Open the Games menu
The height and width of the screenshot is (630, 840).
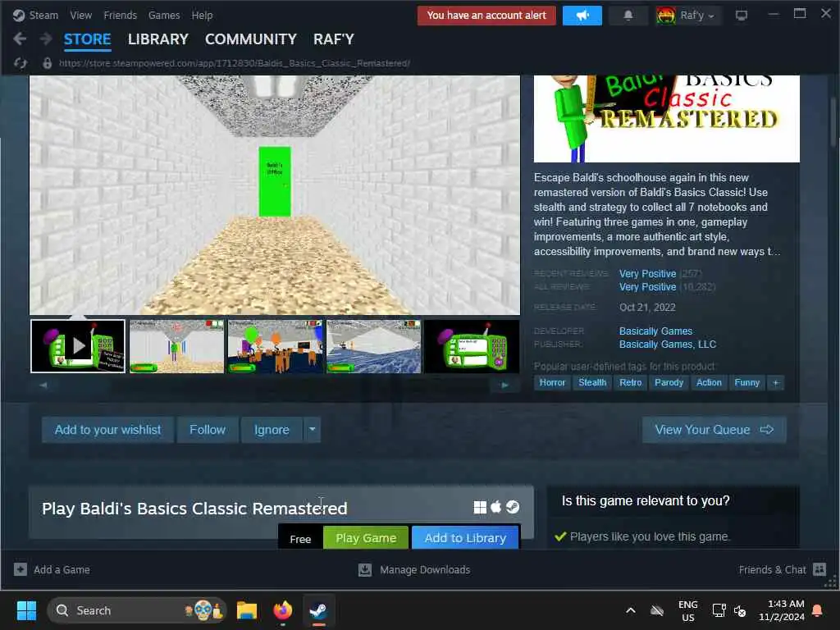[164, 15]
